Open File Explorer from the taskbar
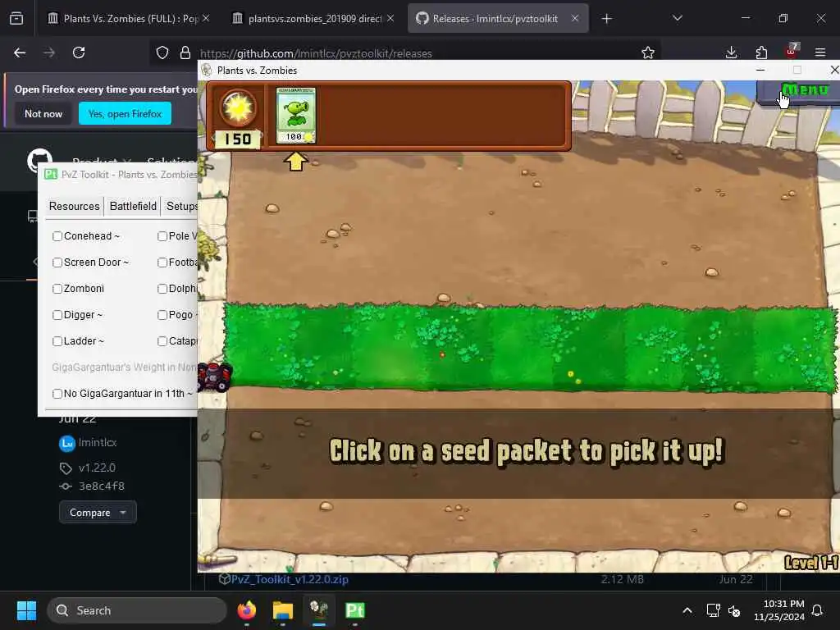Viewport: 840px width, 630px height. [283, 610]
